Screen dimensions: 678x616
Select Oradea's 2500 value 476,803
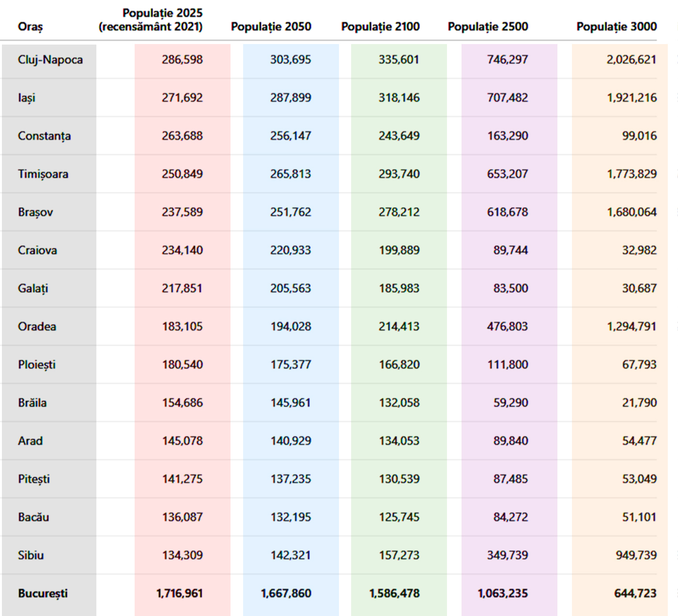click(x=507, y=326)
